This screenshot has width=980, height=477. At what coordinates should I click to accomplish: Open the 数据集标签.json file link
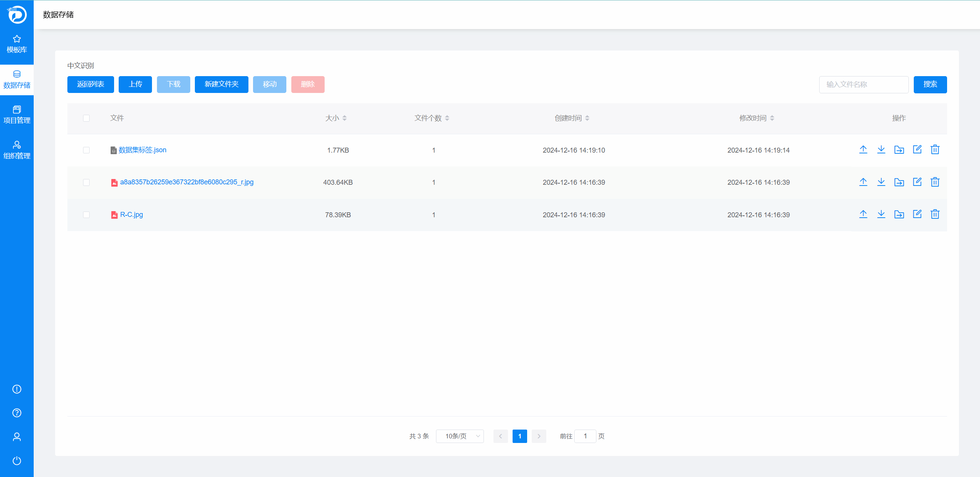pyautogui.click(x=142, y=150)
